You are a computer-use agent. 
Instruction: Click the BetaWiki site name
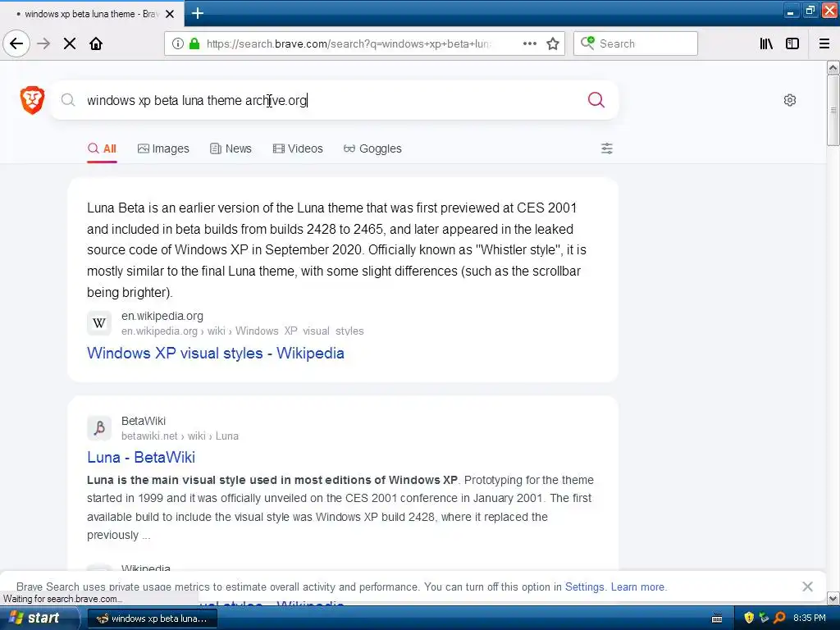point(143,421)
